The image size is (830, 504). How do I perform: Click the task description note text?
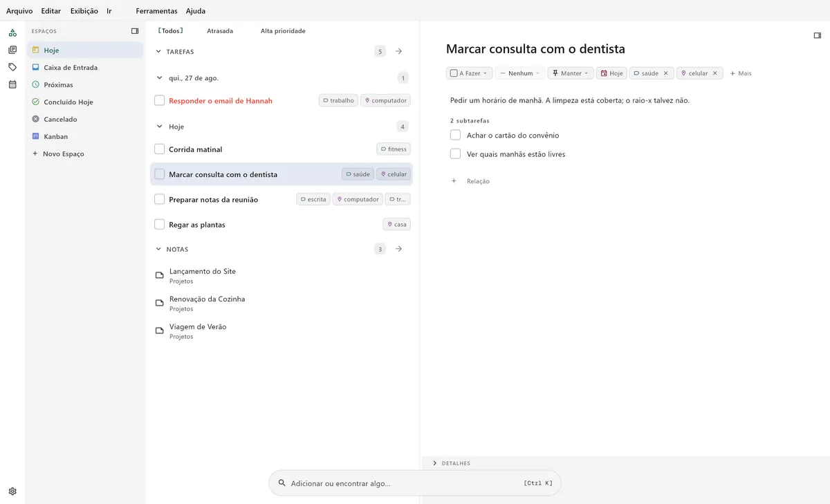(x=569, y=100)
